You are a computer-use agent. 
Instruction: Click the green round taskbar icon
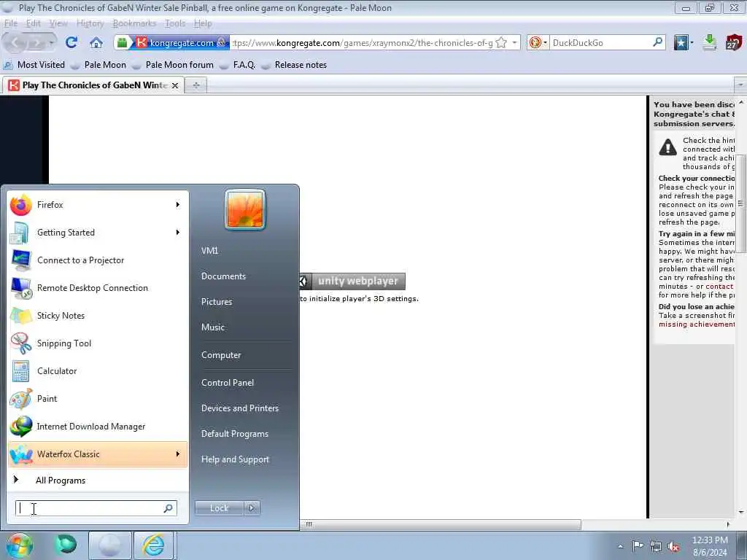[66, 544]
